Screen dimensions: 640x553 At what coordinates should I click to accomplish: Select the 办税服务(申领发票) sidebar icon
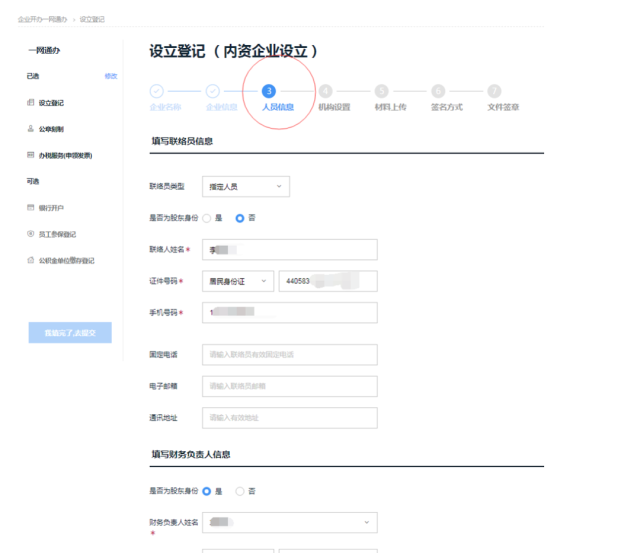click(31, 155)
